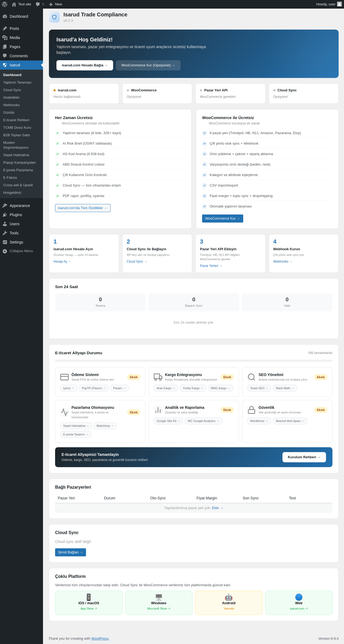Open the comments bubble icon in admin bar
344x644 pixels.
coord(38,4)
